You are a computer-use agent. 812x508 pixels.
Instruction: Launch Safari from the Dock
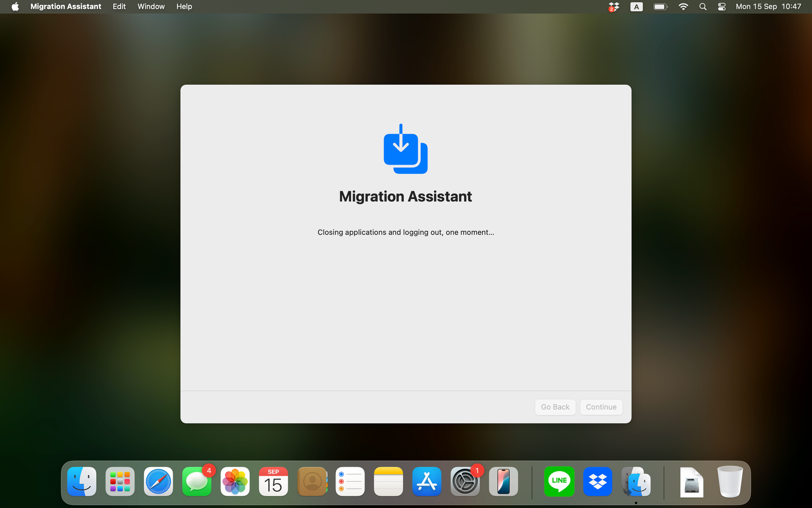(x=158, y=482)
